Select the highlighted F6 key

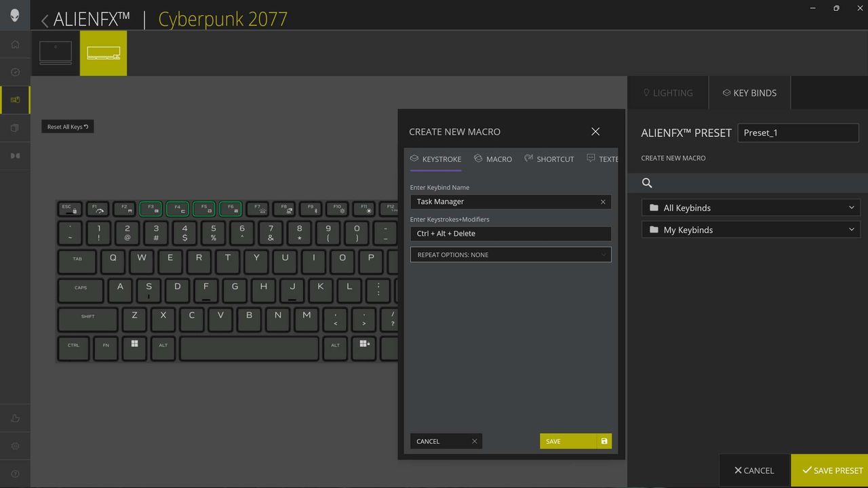pos(231,209)
